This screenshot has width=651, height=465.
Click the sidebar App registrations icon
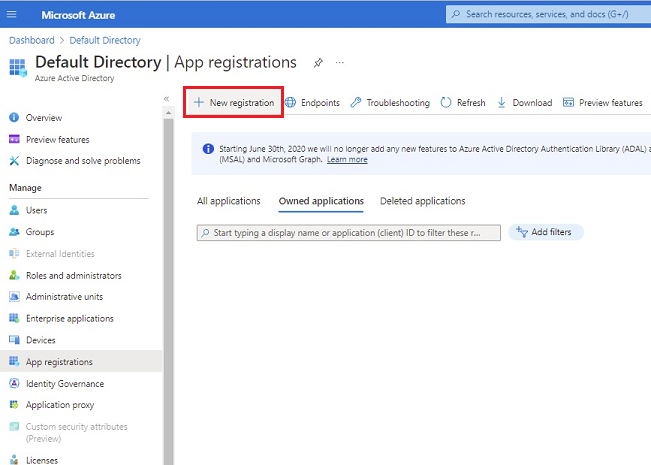pos(14,361)
